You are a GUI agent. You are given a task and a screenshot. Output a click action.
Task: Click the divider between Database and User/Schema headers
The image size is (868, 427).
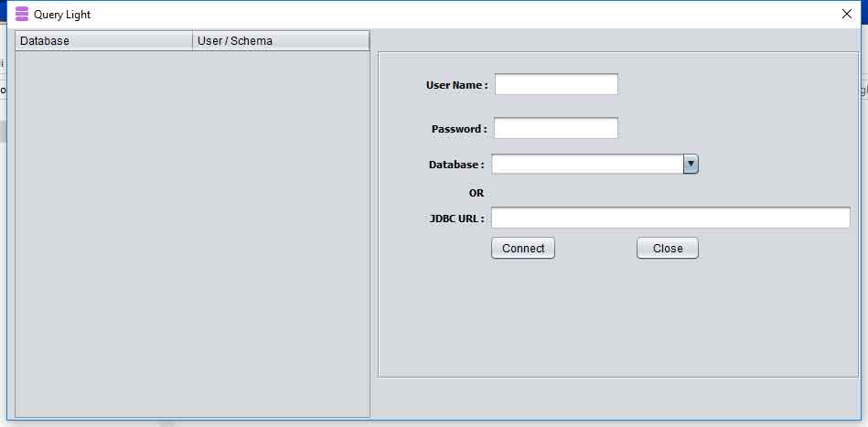click(193, 41)
